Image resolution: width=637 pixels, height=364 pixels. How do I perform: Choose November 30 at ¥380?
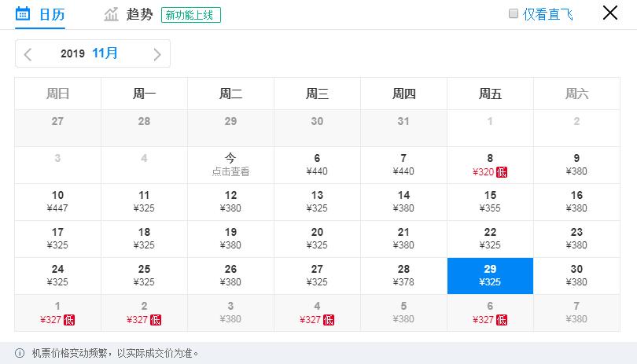(577, 276)
